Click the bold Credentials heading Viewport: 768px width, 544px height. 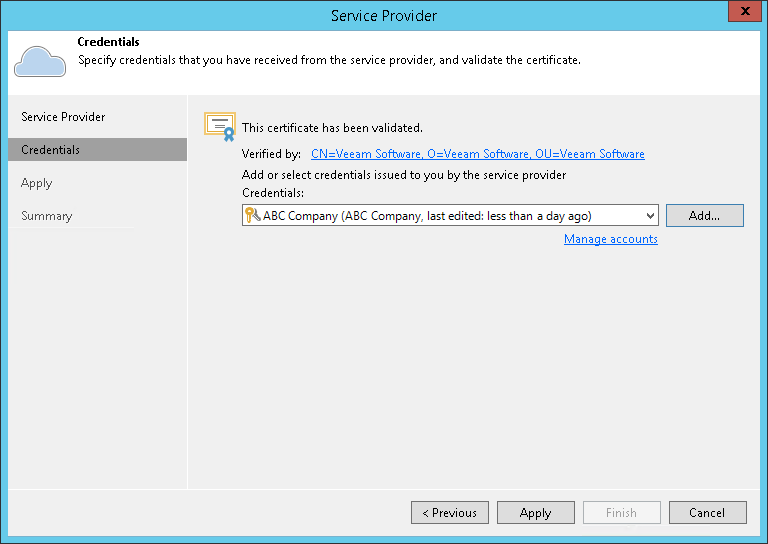tap(108, 43)
